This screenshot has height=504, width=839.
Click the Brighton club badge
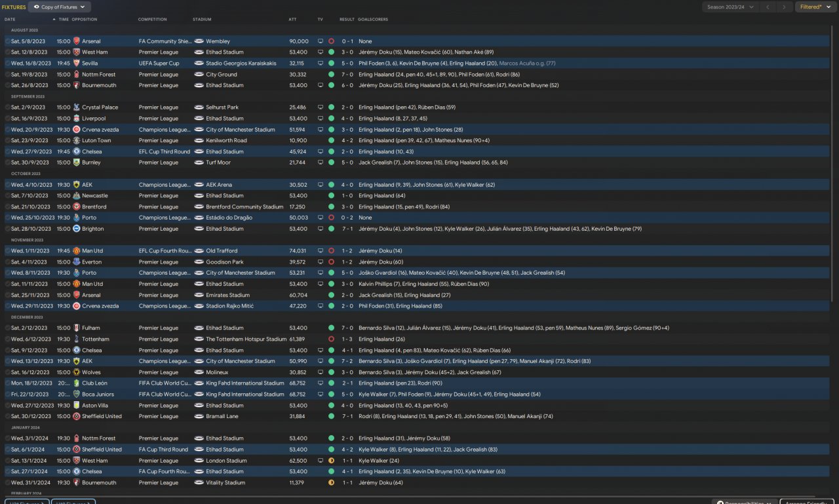coord(76,229)
